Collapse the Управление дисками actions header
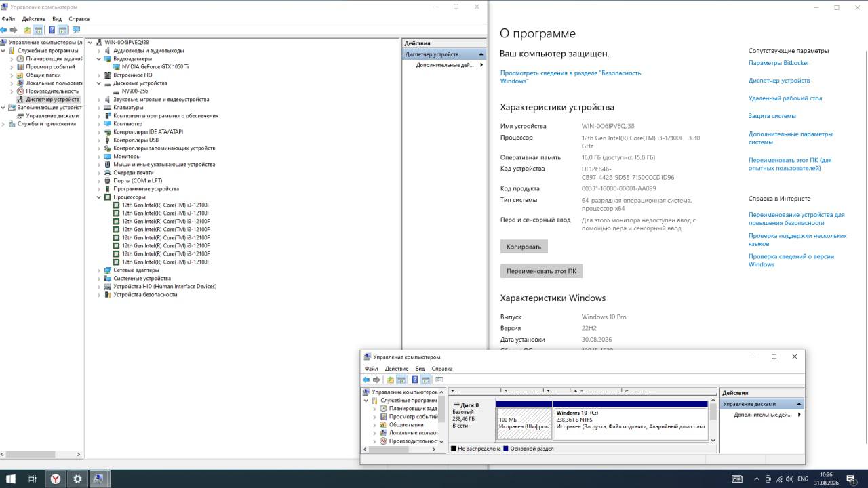 (799, 404)
